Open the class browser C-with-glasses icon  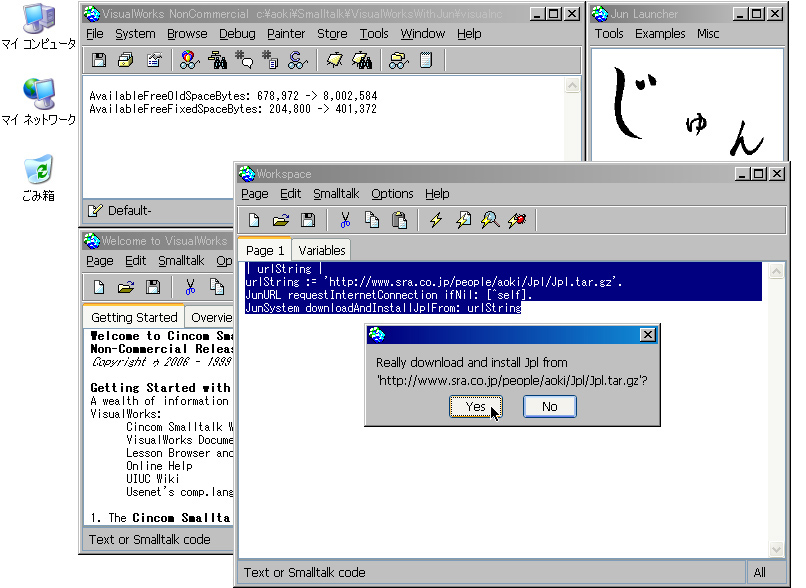click(298, 60)
